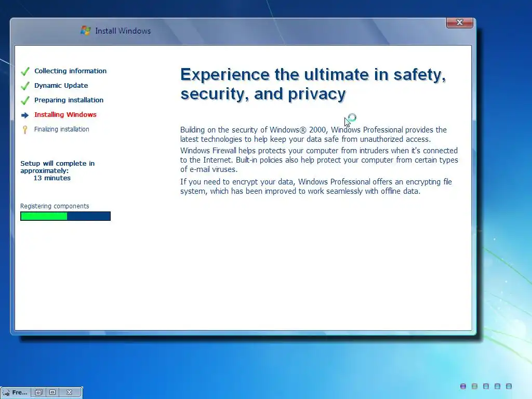This screenshot has height=399, width=532.
Task: Click the 'Collecting information' step label
Action: click(x=71, y=71)
